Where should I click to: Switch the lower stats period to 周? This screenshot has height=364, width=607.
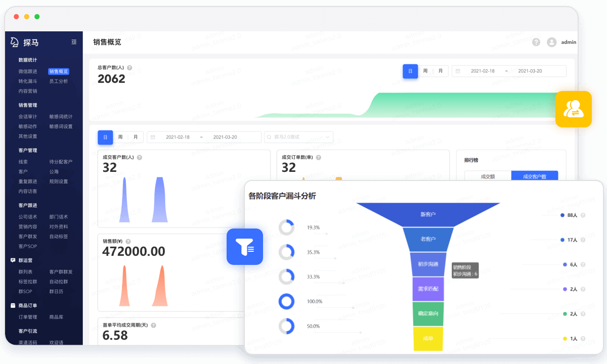(x=120, y=137)
